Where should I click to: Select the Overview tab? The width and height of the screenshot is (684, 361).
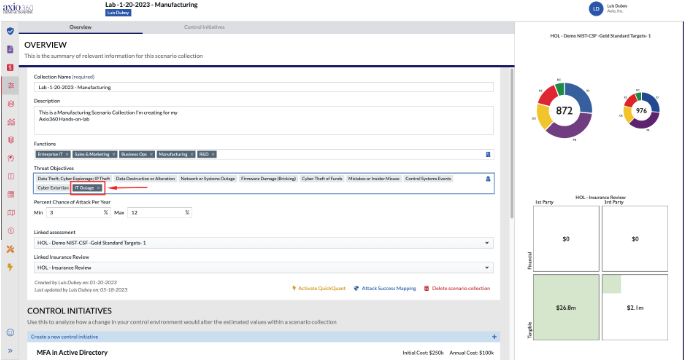[81, 27]
